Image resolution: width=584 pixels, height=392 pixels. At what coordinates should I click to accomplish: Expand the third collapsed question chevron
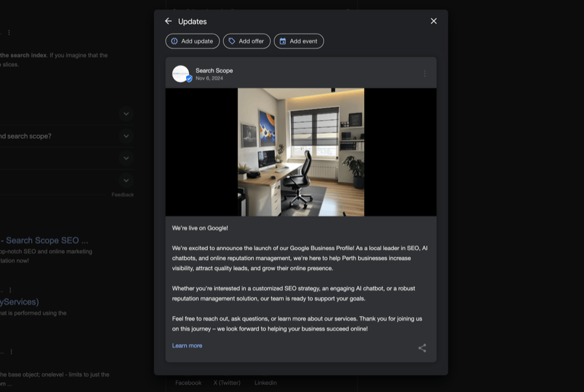(127, 158)
